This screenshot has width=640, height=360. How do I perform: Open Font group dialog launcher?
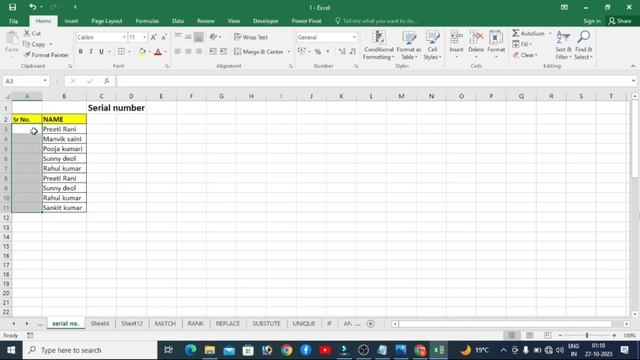[167, 66]
